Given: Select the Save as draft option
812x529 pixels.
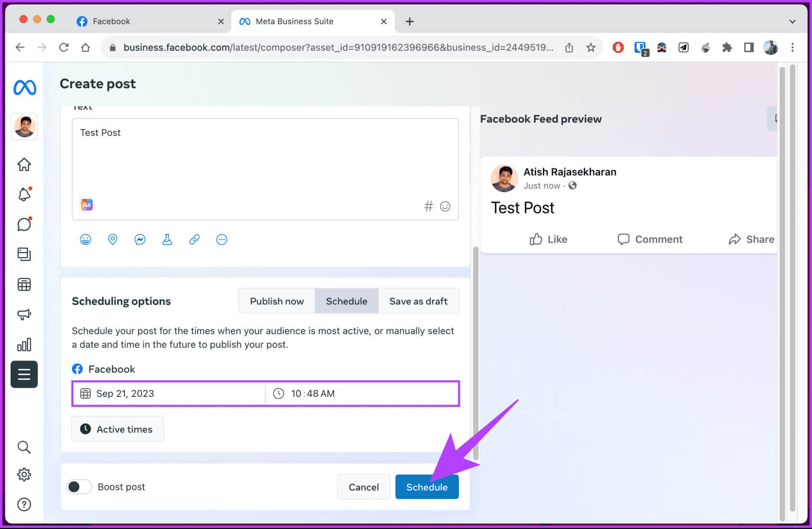Looking at the screenshot, I should pyautogui.click(x=419, y=301).
